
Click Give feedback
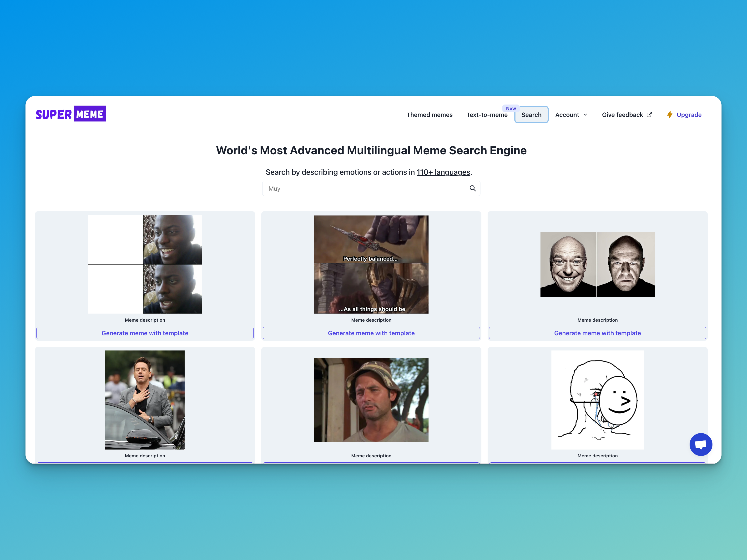click(x=622, y=115)
